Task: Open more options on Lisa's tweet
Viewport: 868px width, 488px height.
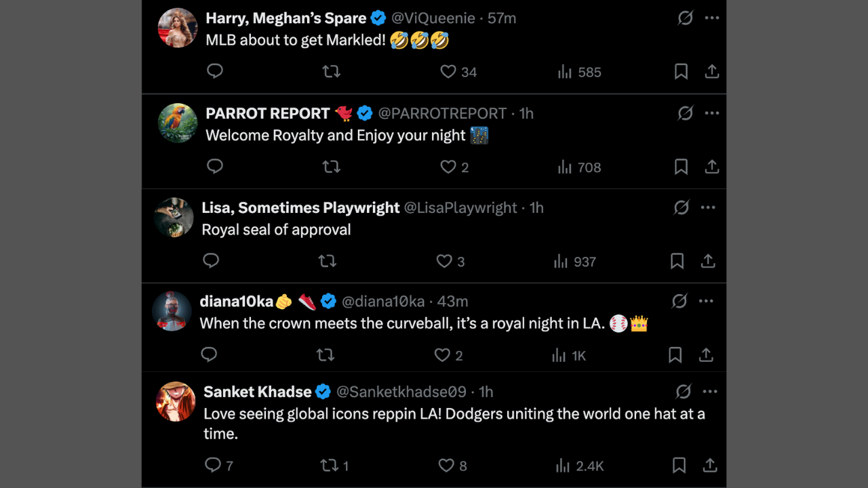Action: coord(707,207)
